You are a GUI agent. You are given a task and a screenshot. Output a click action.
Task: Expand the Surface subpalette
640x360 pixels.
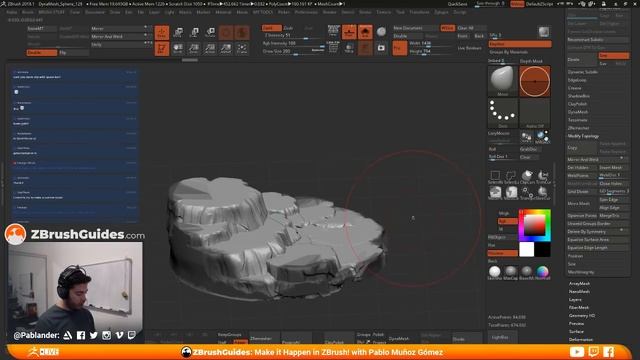tap(576, 331)
